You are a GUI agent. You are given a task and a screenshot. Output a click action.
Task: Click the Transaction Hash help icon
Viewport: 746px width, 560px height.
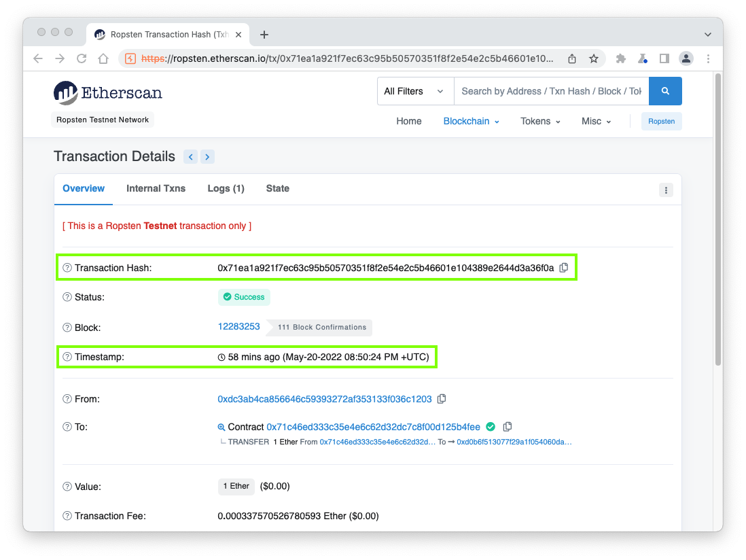point(67,268)
